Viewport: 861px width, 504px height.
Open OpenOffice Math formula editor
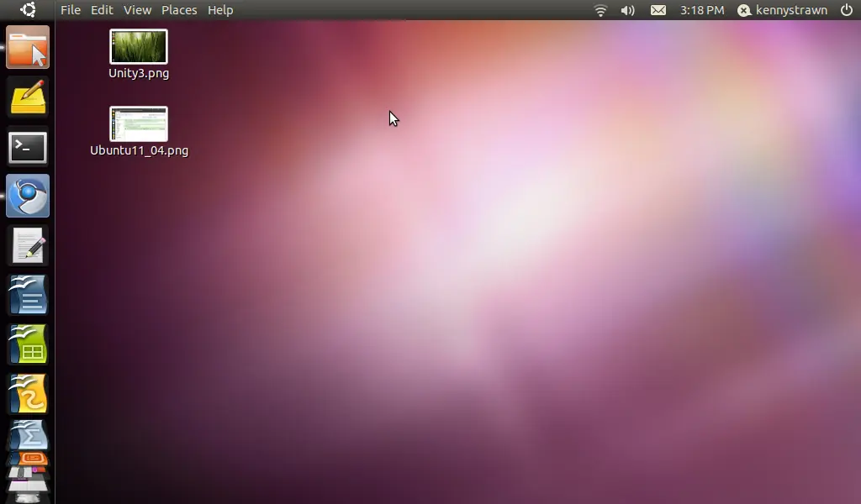[28, 437]
